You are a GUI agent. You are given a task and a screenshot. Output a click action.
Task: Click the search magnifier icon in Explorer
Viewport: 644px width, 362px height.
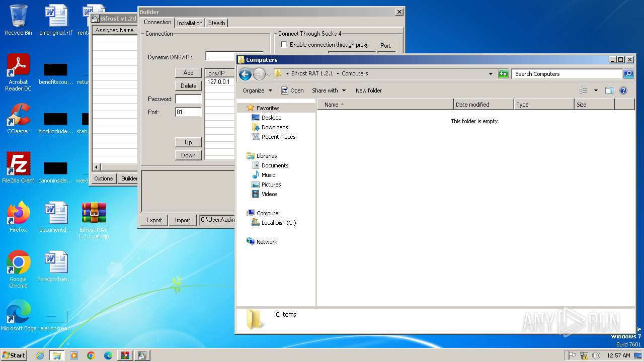click(x=628, y=74)
